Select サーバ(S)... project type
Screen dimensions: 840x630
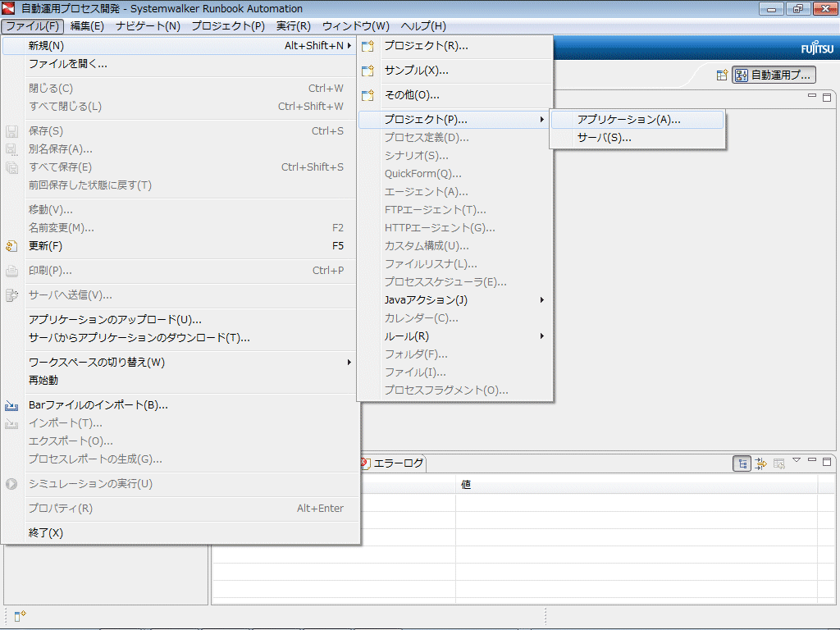tap(637, 138)
